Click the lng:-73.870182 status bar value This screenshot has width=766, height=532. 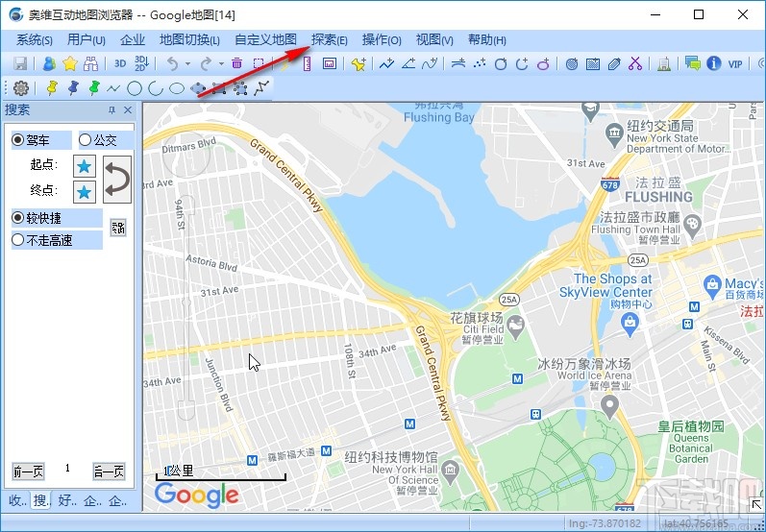[x=605, y=523]
